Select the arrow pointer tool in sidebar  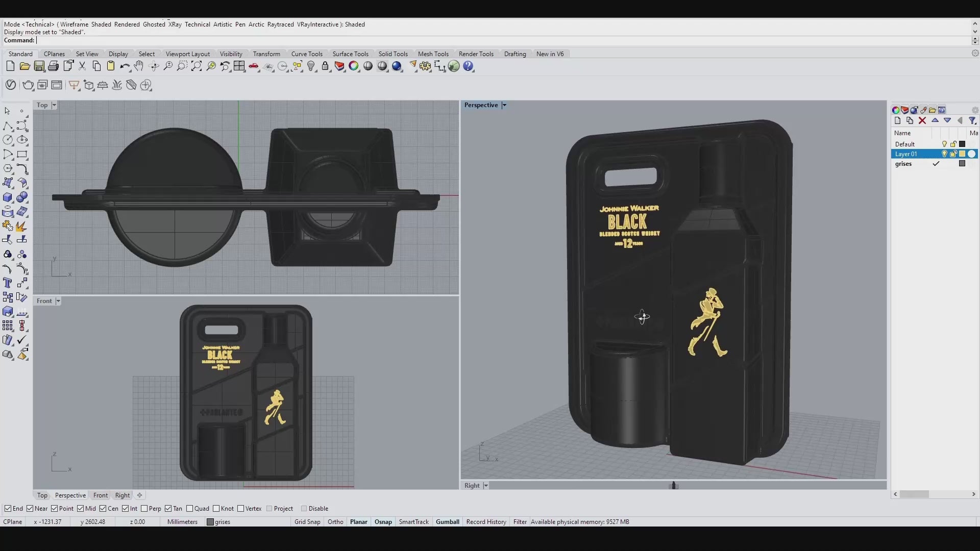pos(8,111)
